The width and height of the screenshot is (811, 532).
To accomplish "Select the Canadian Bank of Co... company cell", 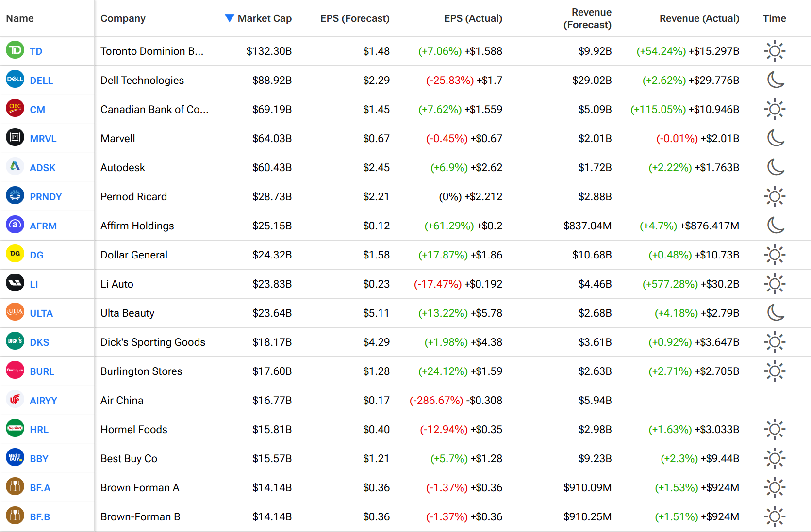I will (154, 109).
